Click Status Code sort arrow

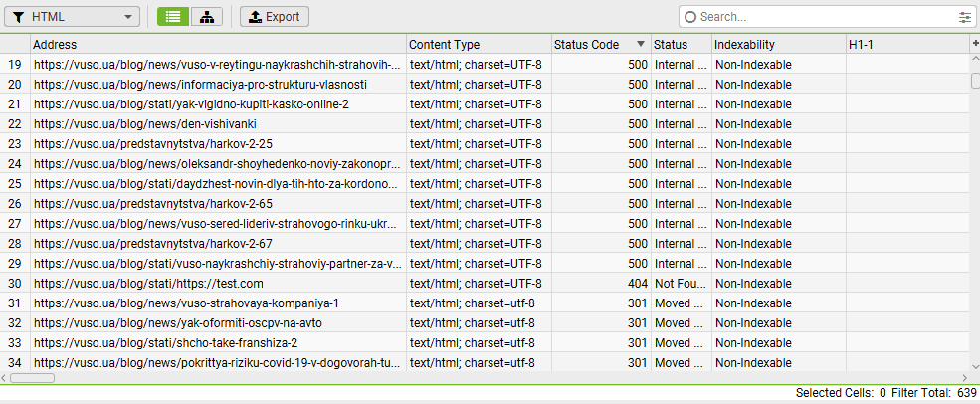point(640,44)
